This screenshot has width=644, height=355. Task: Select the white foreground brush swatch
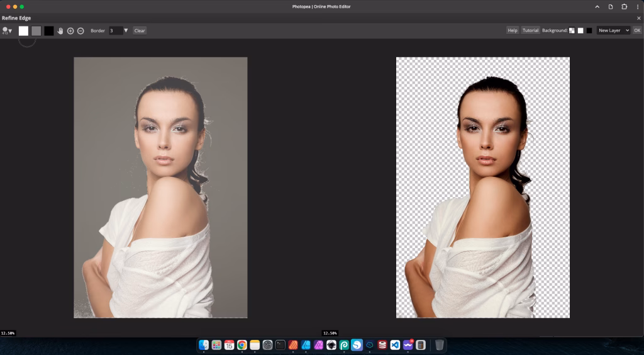coord(23,31)
